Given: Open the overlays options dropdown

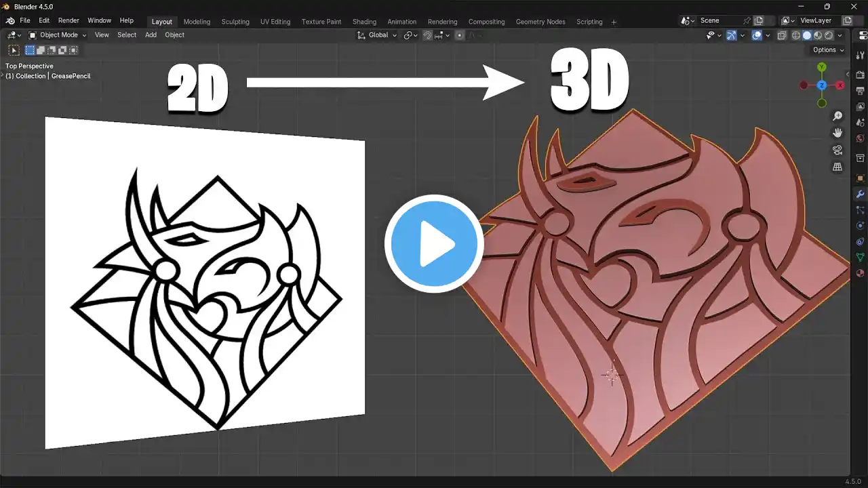Looking at the screenshot, I should click(x=768, y=35).
